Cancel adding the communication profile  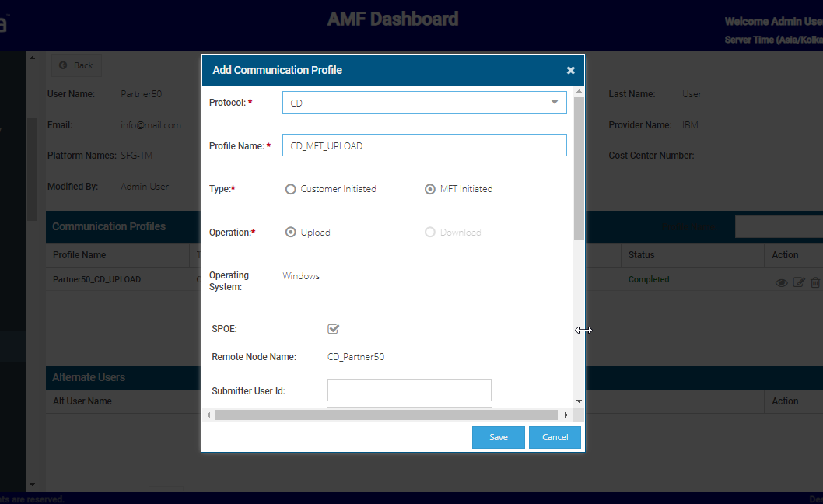[555, 437]
